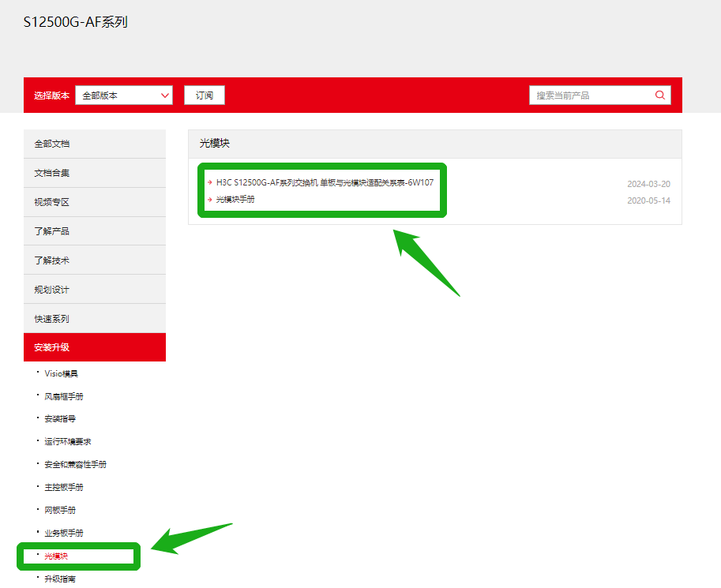Screen dimensions: 721x588
Task: Select the red 光模块 sub-item
Action: pyautogui.click(x=56, y=556)
